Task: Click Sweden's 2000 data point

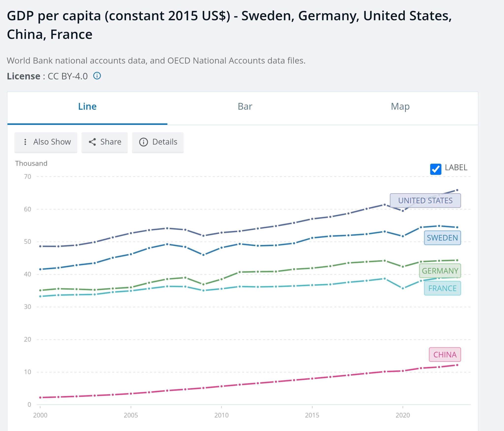Action: point(40,269)
